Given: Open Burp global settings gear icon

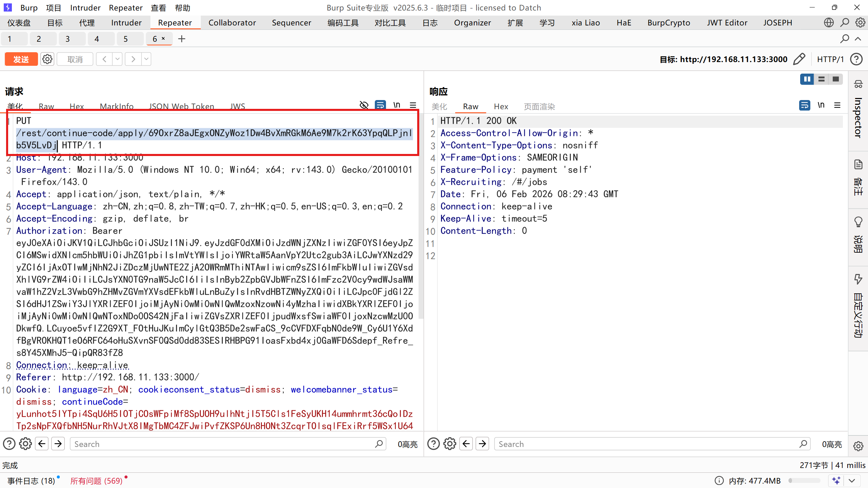Looking at the screenshot, I should click(x=860, y=23).
